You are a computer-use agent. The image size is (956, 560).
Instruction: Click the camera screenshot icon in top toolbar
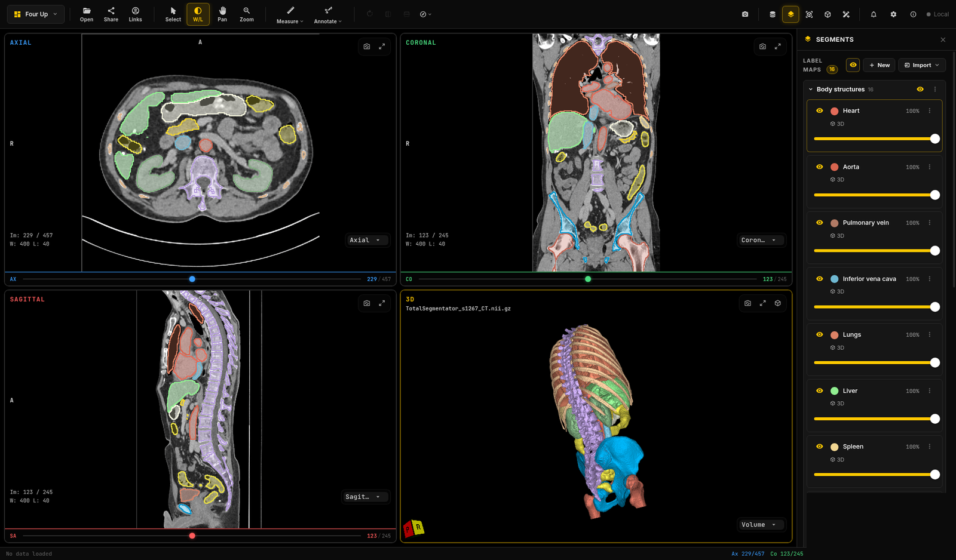click(745, 14)
